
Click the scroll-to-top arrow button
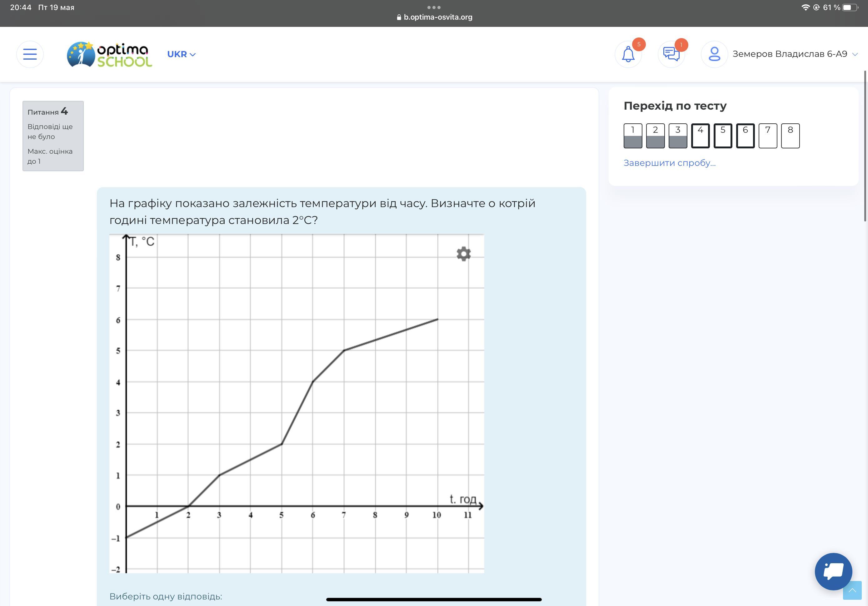pos(852,590)
